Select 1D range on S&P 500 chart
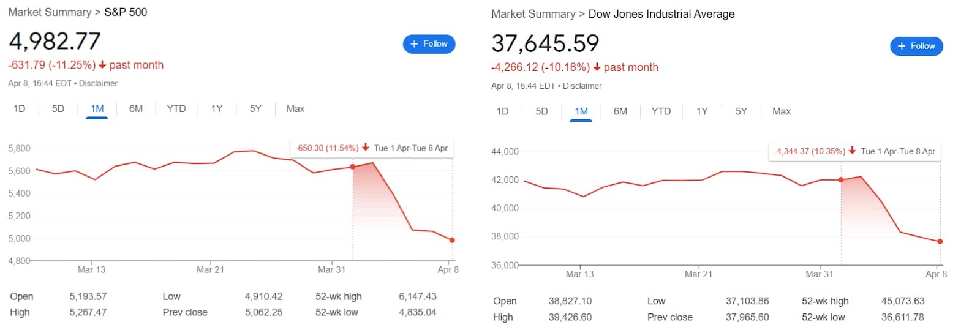The height and width of the screenshot is (330, 980). (20, 109)
